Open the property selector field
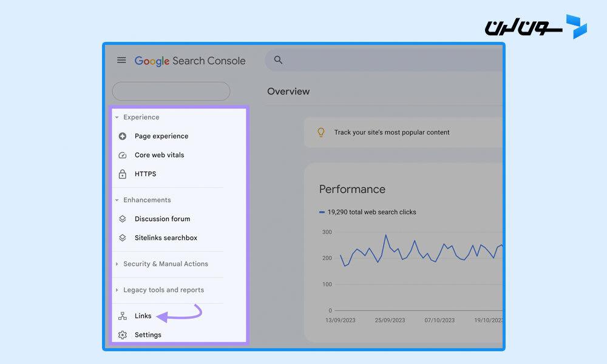This screenshot has height=364, width=607. point(171,91)
